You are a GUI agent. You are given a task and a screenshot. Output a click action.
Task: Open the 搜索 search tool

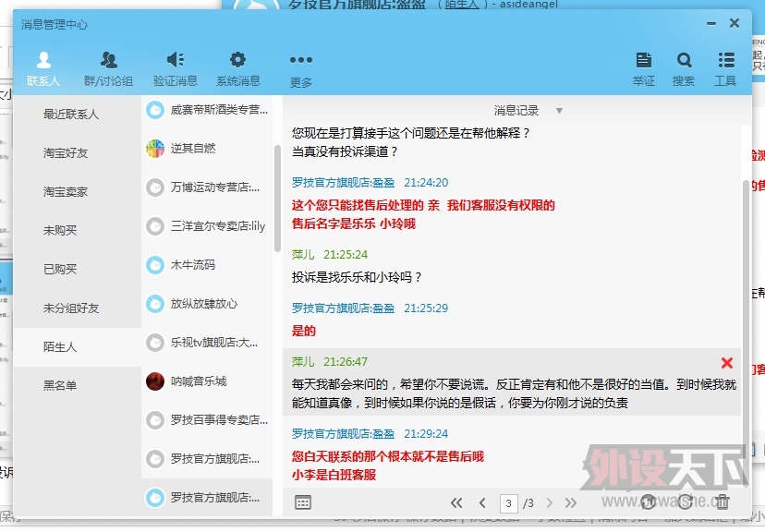click(684, 68)
